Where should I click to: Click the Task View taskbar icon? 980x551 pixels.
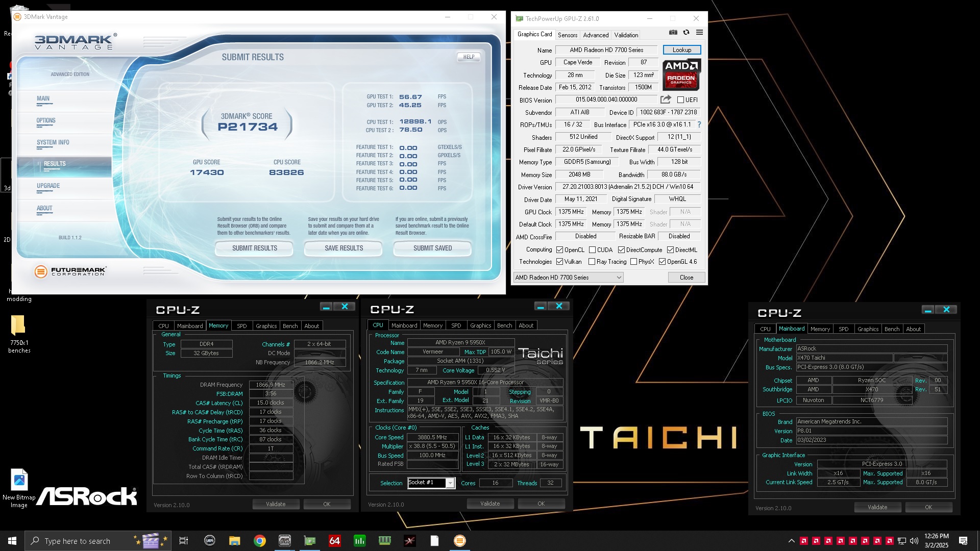[184, 541]
